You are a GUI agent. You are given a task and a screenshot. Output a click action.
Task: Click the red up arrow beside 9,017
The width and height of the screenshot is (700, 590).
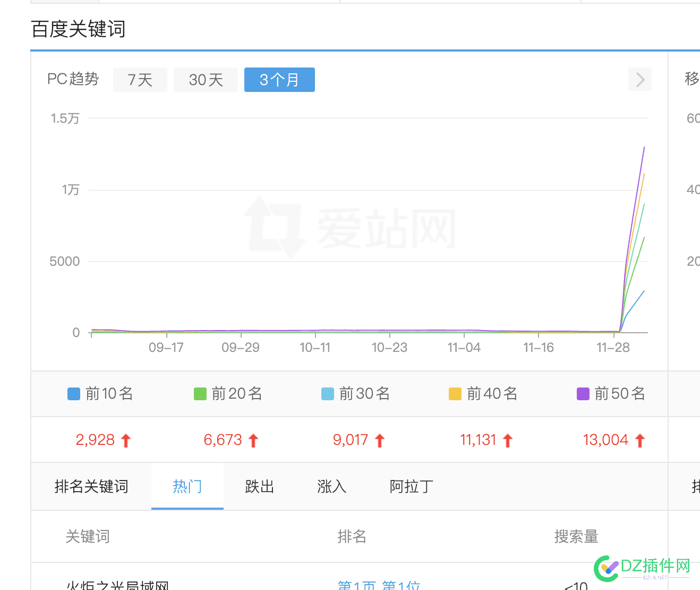click(380, 441)
